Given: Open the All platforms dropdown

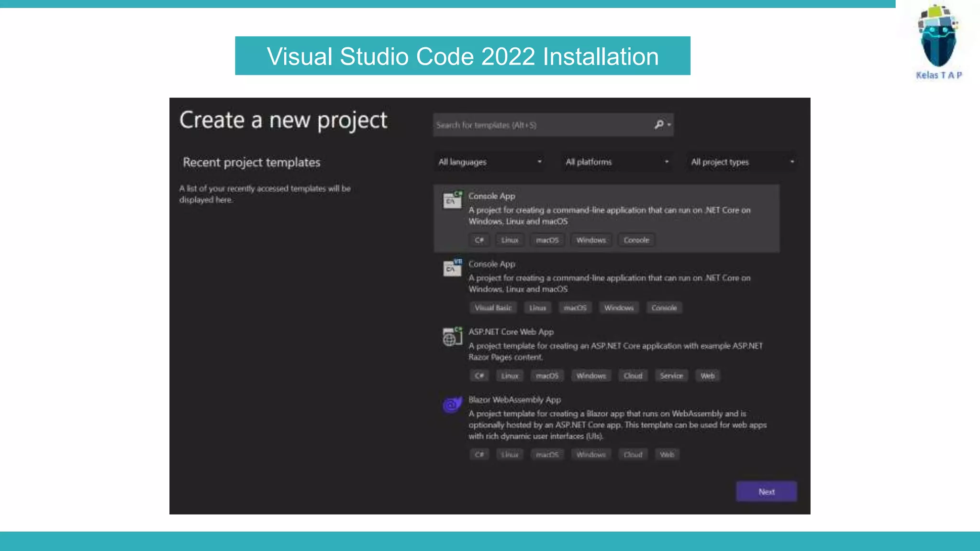Looking at the screenshot, I should click(x=616, y=162).
